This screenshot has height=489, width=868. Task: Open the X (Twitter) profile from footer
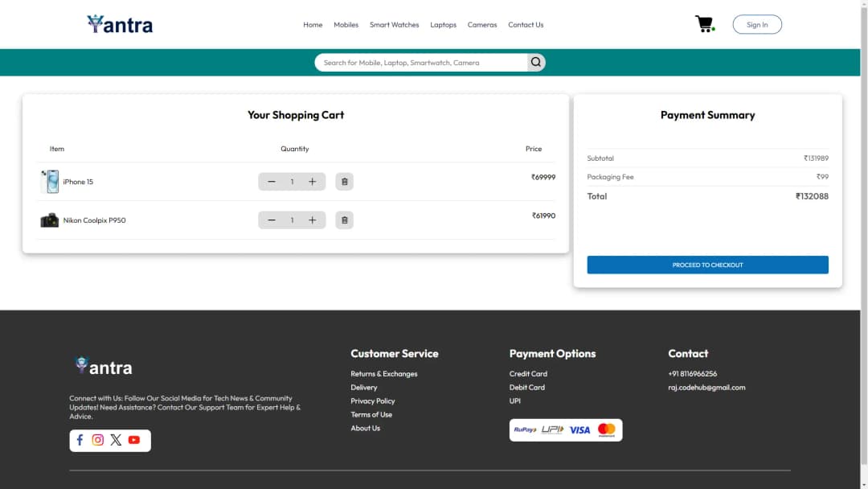[x=116, y=440]
